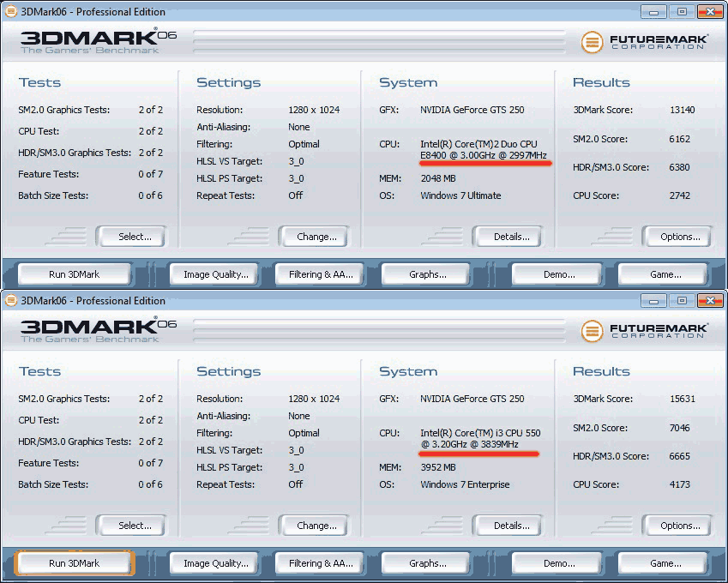View Details... of the System section
This screenshot has height=583, width=728.
pos(506,236)
